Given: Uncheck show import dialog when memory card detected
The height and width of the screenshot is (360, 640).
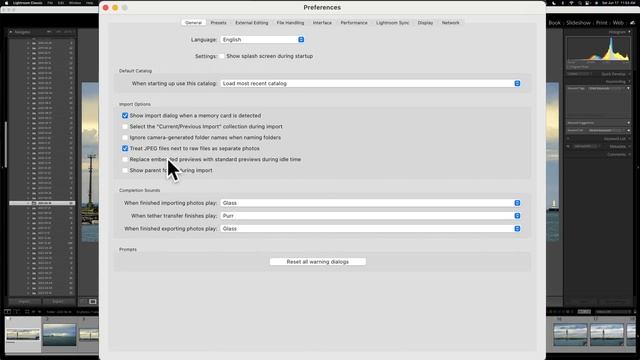Looking at the screenshot, I should pyautogui.click(x=125, y=116).
